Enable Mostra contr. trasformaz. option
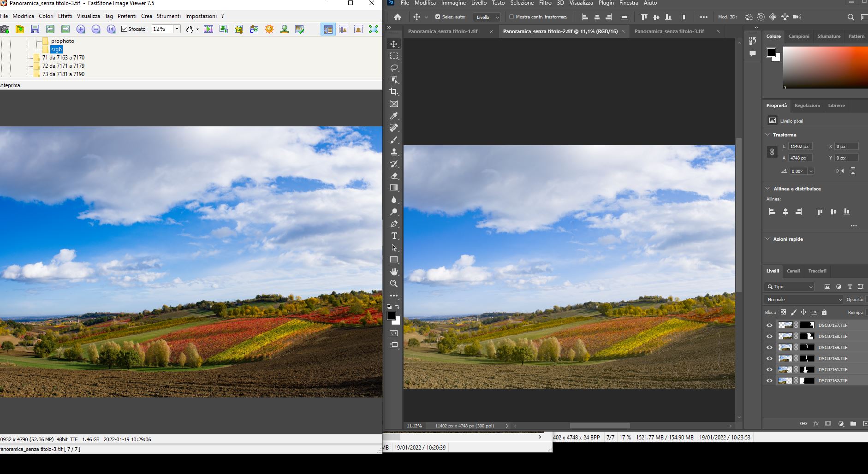The width and height of the screenshot is (868, 474). coord(512,17)
